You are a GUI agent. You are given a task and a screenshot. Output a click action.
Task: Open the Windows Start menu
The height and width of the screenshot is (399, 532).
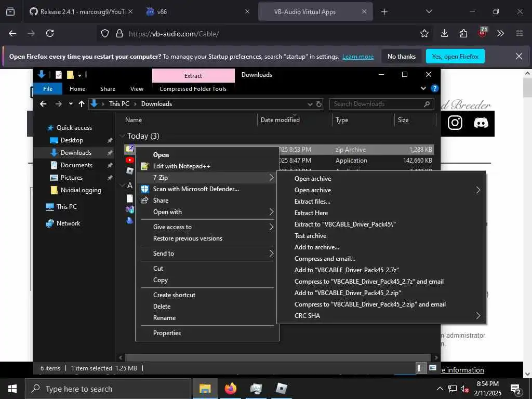[x=12, y=389]
